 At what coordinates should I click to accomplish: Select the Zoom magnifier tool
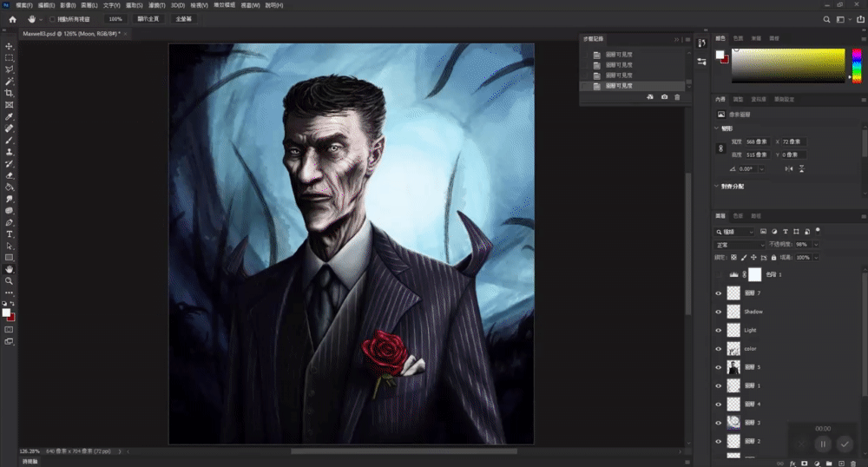pos(10,281)
